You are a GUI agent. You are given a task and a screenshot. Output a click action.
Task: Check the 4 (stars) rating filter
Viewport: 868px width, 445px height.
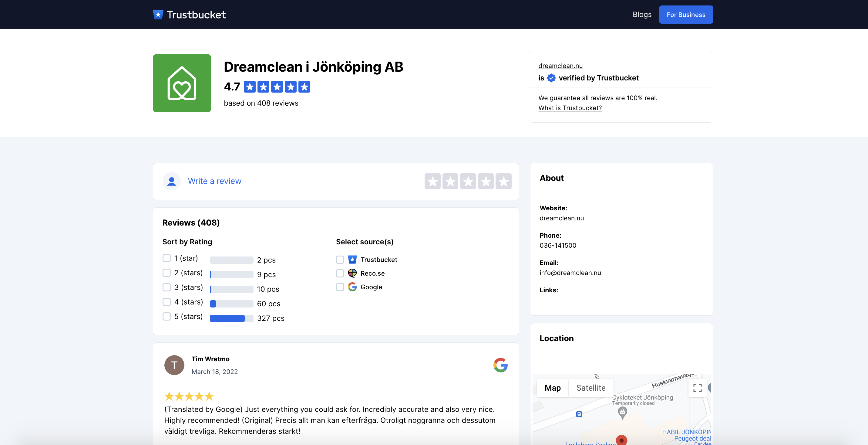(x=167, y=302)
